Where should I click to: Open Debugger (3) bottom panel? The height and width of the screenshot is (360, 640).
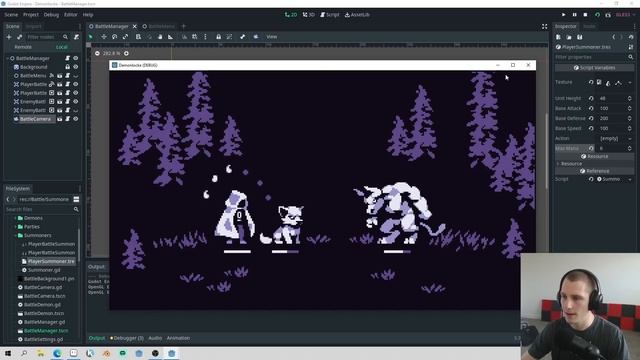pyautogui.click(x=127, y=338)
